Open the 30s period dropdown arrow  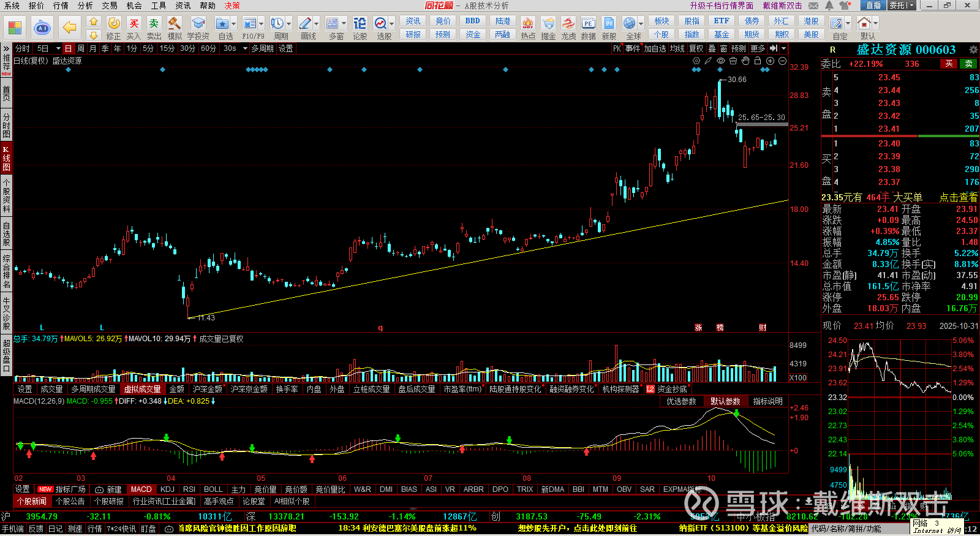pyautogui.click(x=245, y=48)
